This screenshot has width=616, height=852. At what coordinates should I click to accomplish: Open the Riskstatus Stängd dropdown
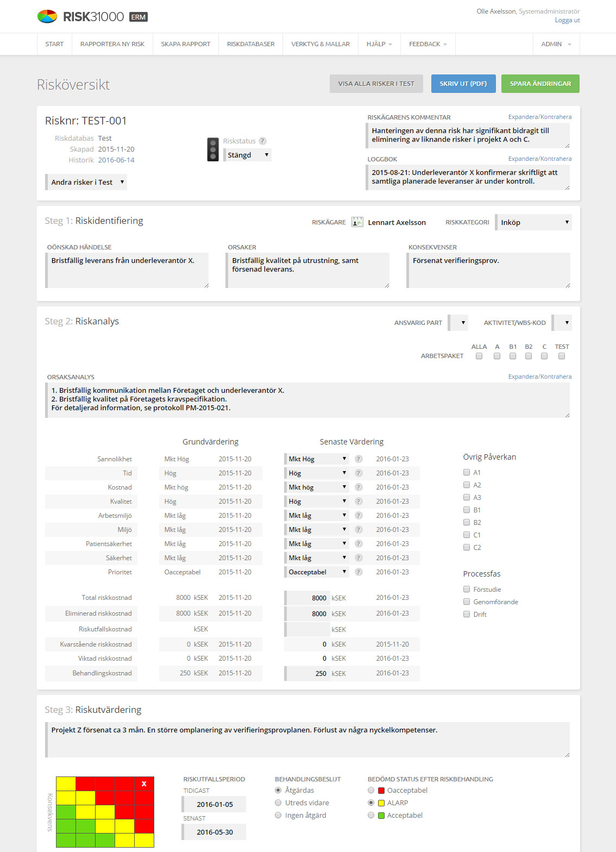click(x=247, y=155)
